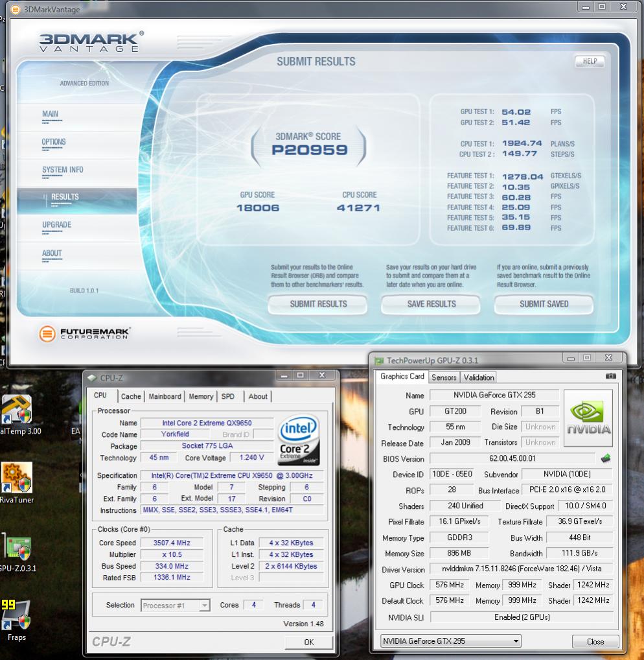Image resolution: width=644 pixels, height=660 pixels.
Task: Open the SPD tab in CPU-Z
Action: click(x=228, y=397)
